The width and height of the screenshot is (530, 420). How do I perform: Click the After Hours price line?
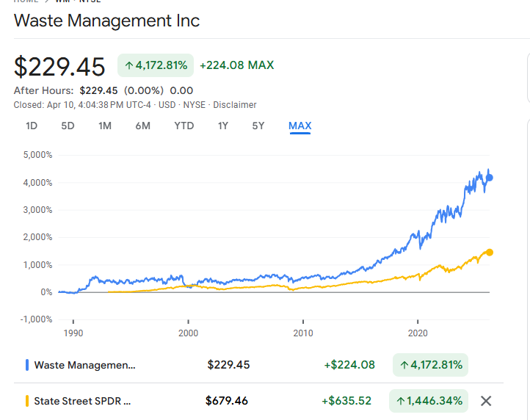click(x=104, y=90)
